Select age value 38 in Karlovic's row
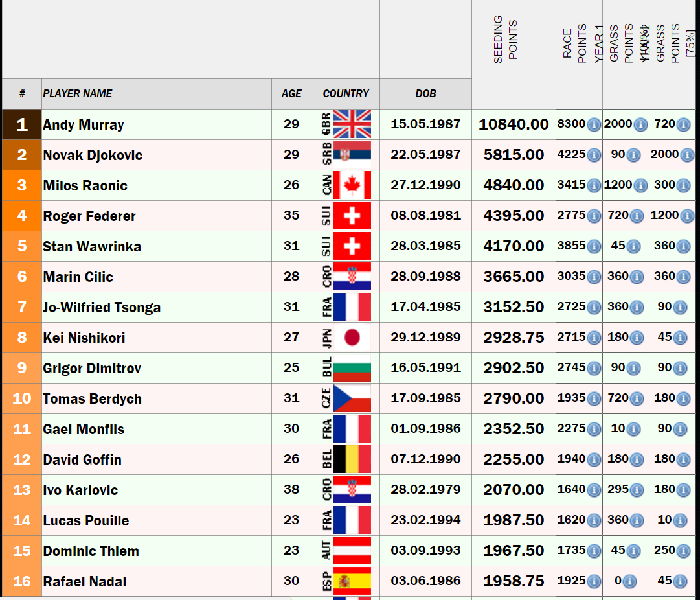Screen dimensions: 700x600 (x=291, y=490)
